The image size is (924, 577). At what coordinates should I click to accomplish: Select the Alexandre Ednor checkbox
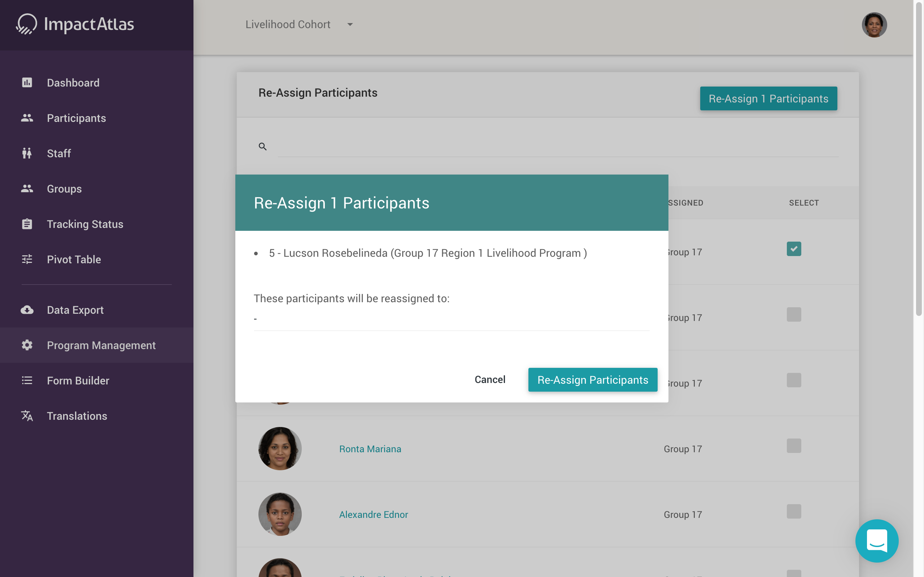pos(794,511)
